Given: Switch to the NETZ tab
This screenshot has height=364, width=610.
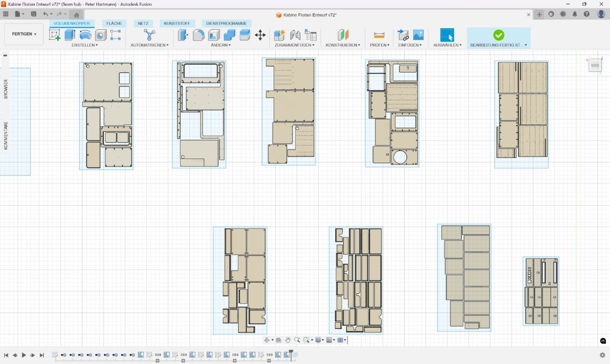Looking at the screenshot, I should pyautogui.click(x=143, y=23).
